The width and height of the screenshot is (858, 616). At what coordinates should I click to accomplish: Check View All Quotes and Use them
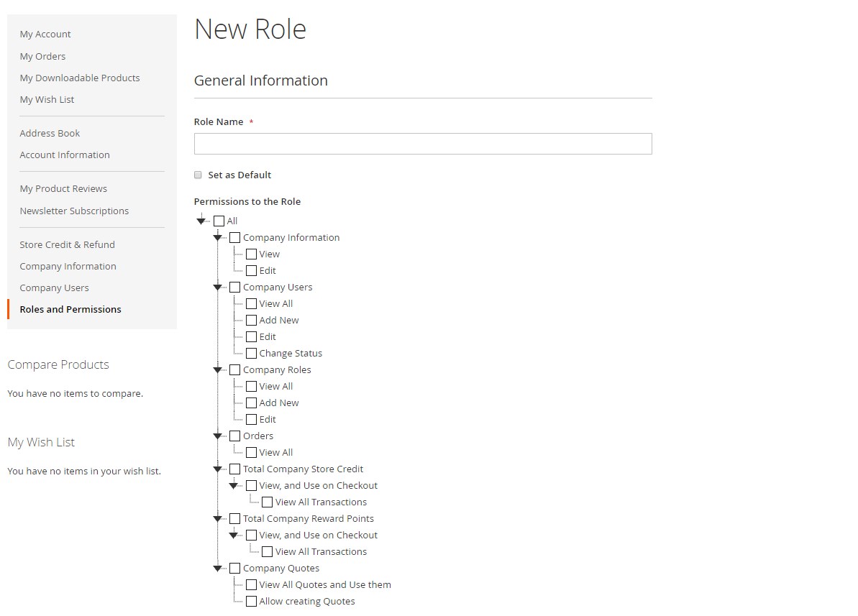251,585
